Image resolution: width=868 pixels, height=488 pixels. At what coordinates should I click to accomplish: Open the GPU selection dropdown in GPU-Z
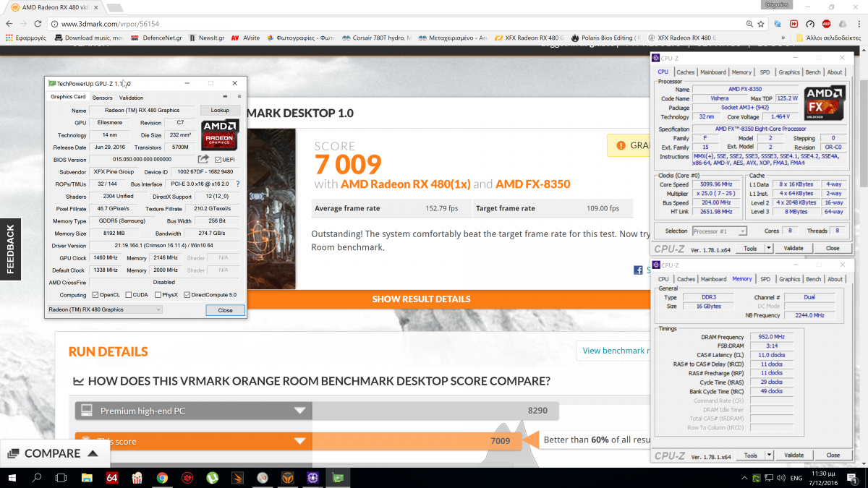105,309
